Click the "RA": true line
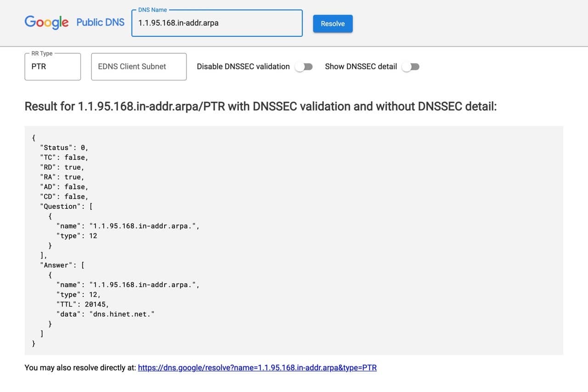This screenshot has height=392, width=588. pyautogui.click(x=62, y=177)
